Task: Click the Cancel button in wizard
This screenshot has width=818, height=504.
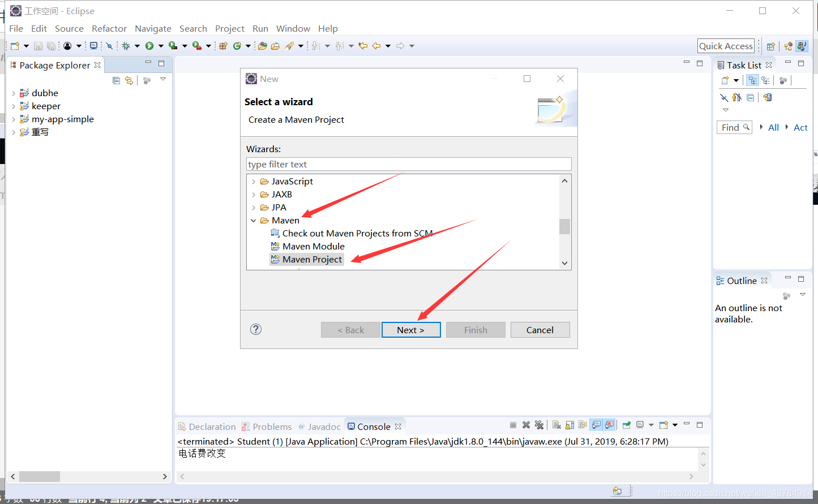Action: [540, 330]
